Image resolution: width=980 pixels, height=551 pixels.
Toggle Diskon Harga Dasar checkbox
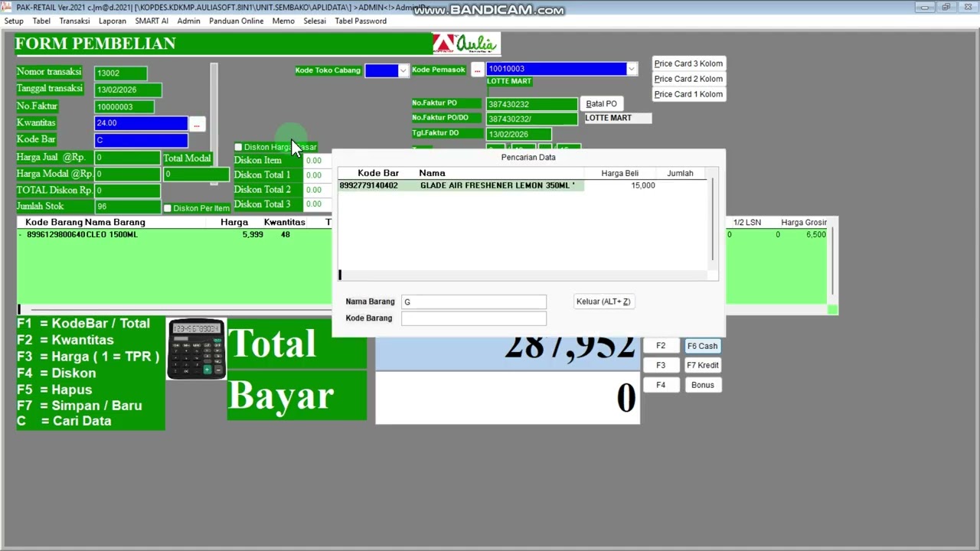(238, 147)
